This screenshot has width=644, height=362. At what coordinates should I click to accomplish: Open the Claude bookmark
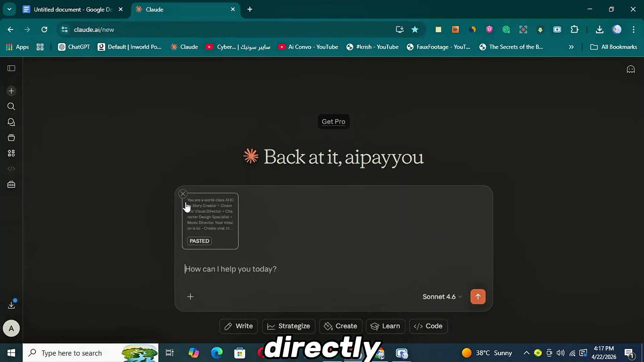click(x=184, y=47)
